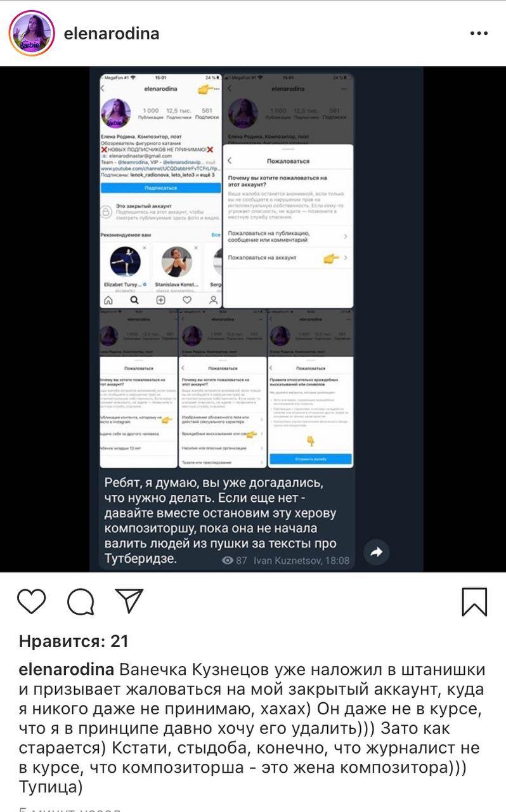Open elenarodina username in post header
This screenshot has height=812, width=506.
[x=112, y=33]
